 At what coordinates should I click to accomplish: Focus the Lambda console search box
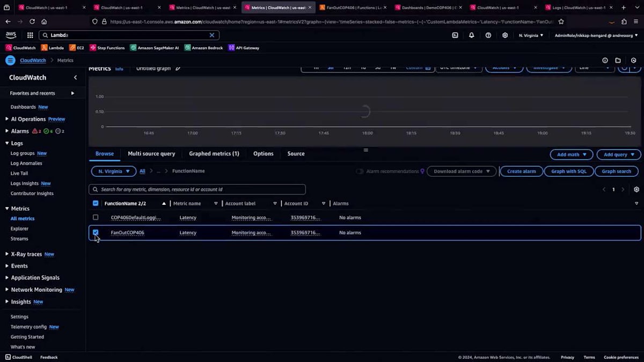[129, 35]
